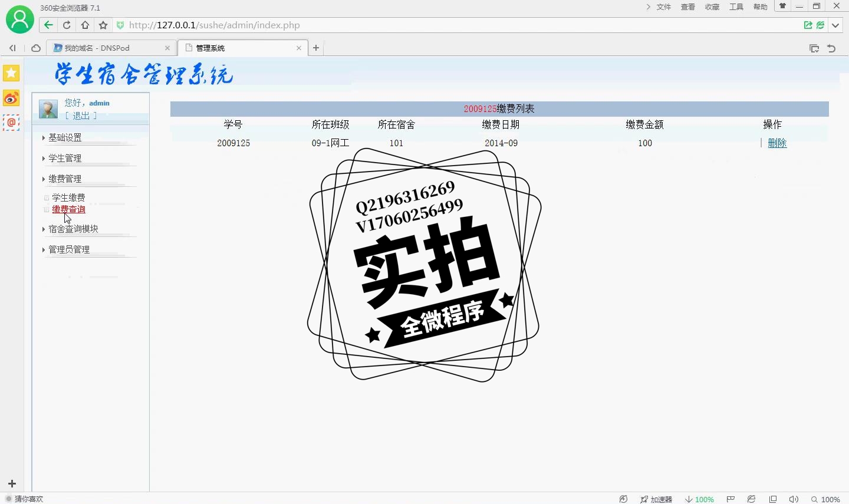This screenshot has width=849, height=504.
Task: Add a sidebar app with the plus icon
Action: 12,483
